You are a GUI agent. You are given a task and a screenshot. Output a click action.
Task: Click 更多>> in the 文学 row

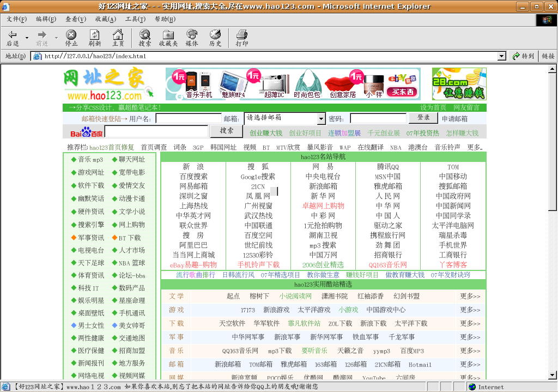pyautogui.click(x=470, y=296)
